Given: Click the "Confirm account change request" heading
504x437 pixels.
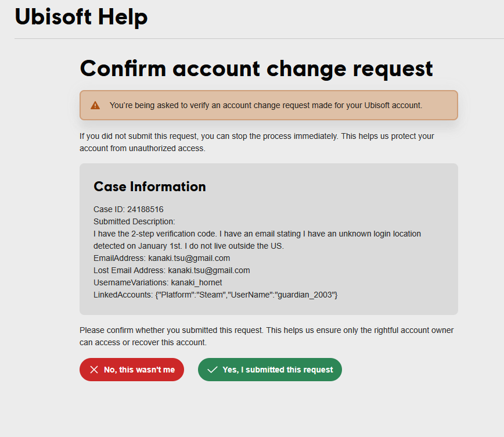Looking at the screenshot, I should pos(256,68).
